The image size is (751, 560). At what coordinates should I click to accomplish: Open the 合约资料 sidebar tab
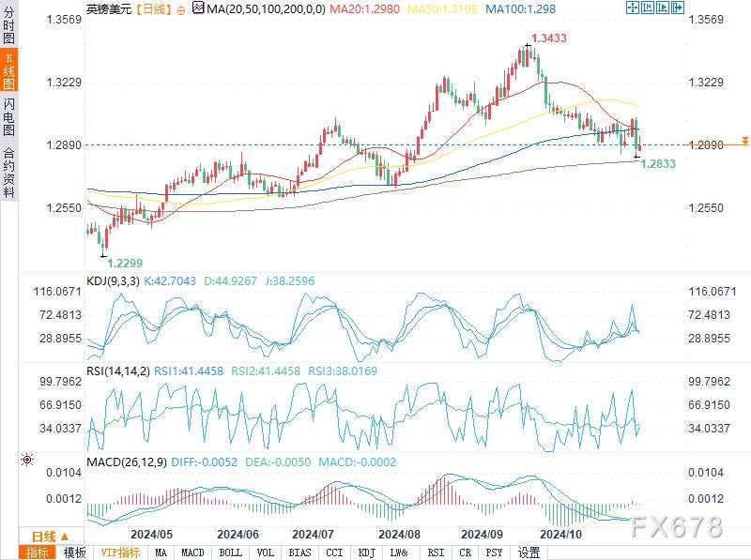[x=8, y=174]
